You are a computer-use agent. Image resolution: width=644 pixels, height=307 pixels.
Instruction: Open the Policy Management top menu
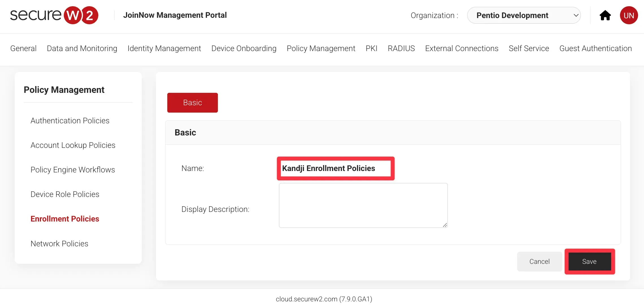coord(321,49)
